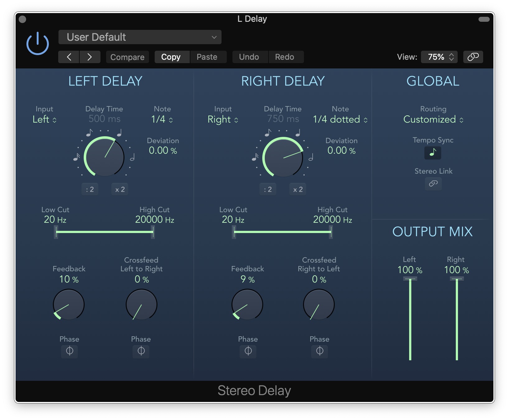The width and height of the screenshot is (509, 420).
Task: Toggle the plug-in power button
Action: (x=38, y=44)
